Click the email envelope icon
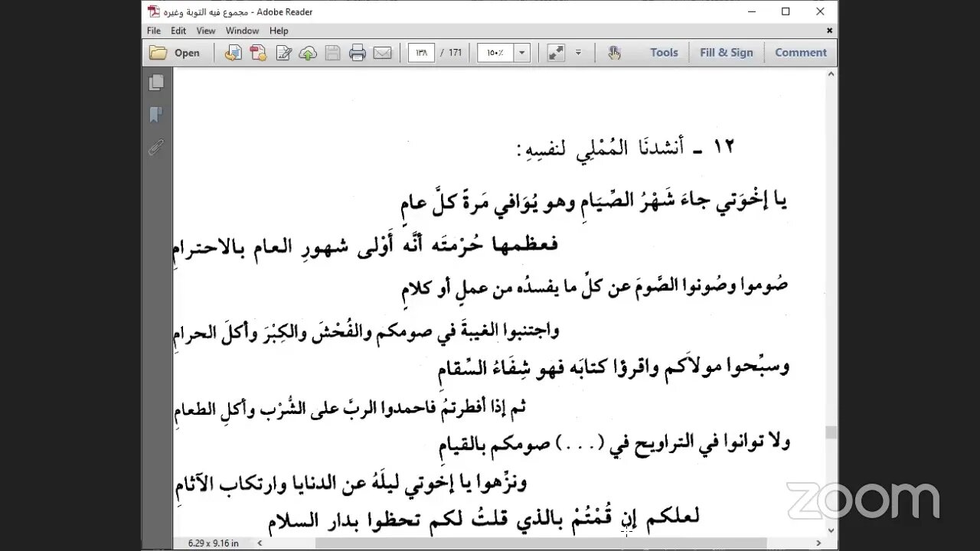 [x=382, y=53]
